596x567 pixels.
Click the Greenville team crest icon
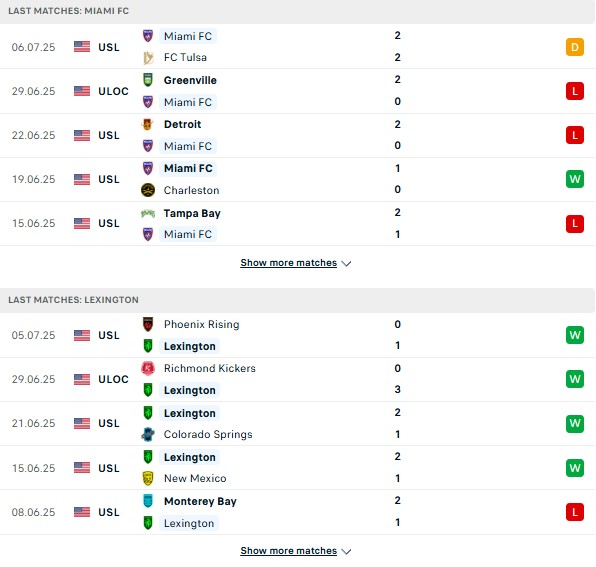[x=148, y=80]
